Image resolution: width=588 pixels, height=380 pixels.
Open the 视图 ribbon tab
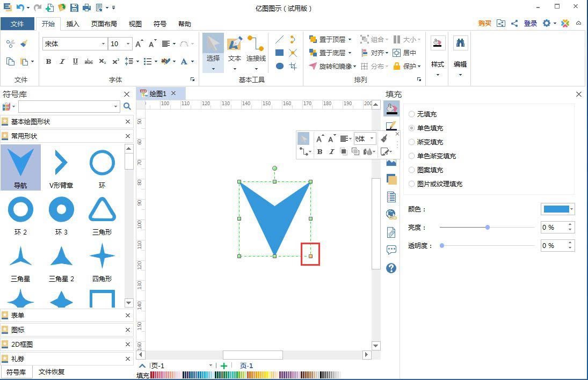(135, 24)
